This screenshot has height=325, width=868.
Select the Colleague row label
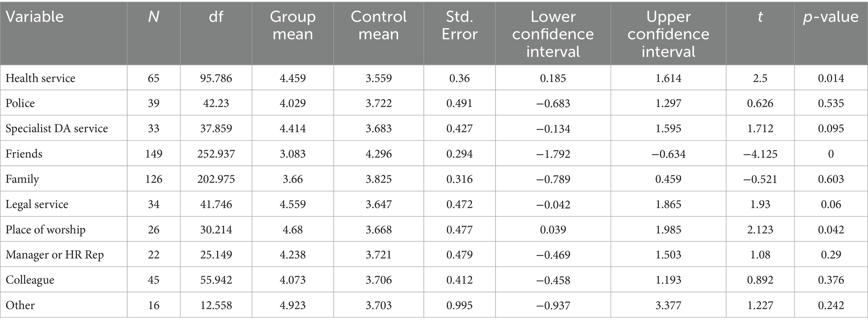30,280
